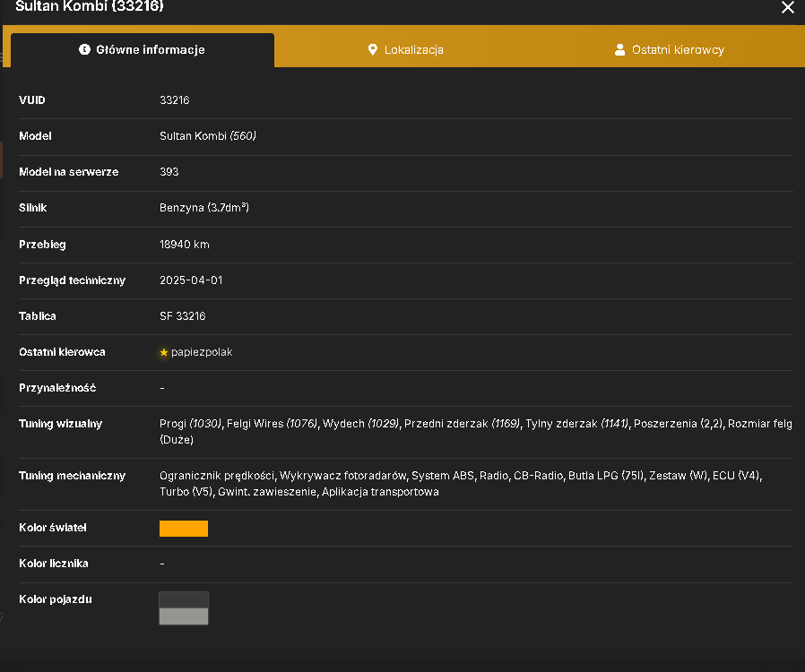Click the Tuning wizualny parts list
This screenshot has width=805, height=672.
pos(476,431)
